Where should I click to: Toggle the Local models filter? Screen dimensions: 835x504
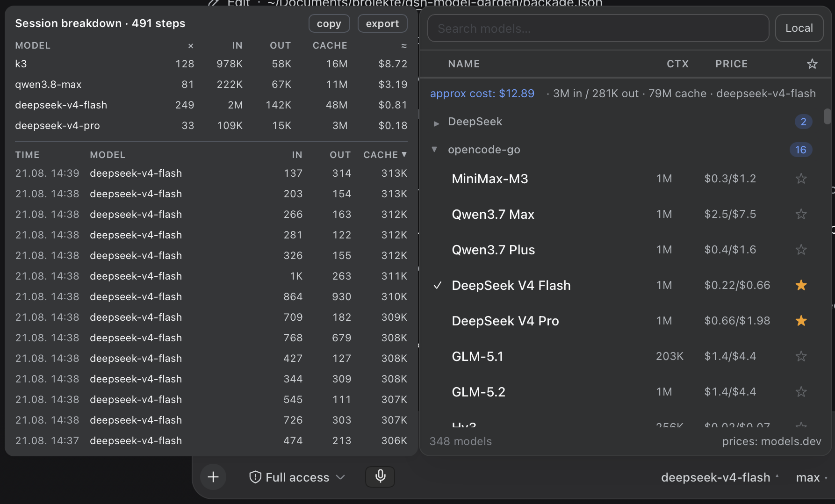(799, 28)
